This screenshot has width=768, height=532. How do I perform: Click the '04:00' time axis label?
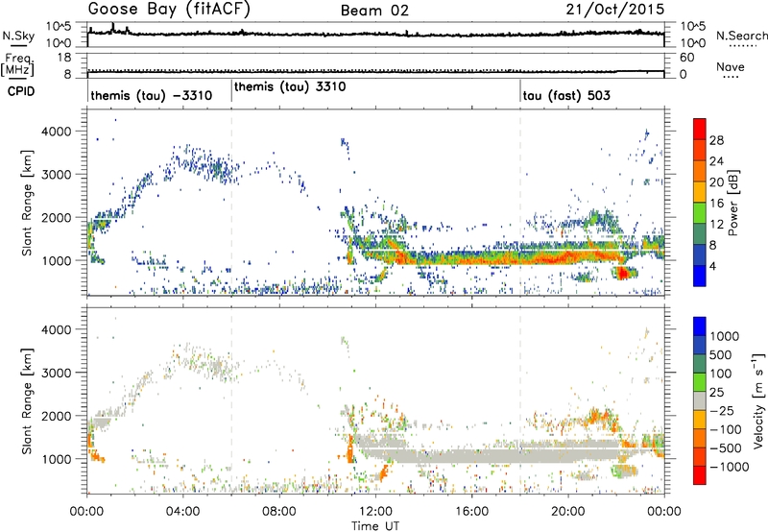tap(182, 512)
